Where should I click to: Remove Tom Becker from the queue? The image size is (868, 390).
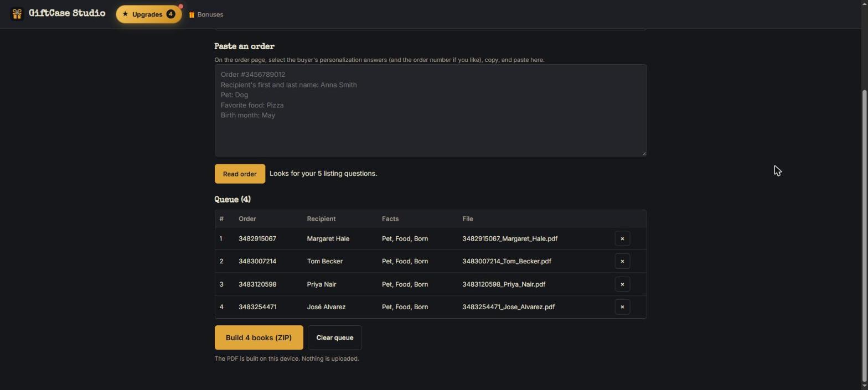point(622,261)
